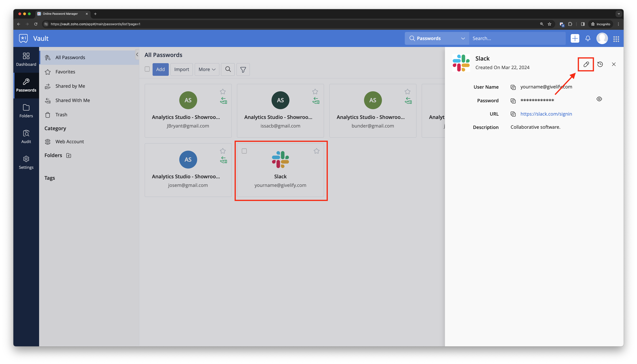The width and height of the screenshot is (637, 364).
Task: Select the Passwords sidebar tab
Action: click(26, 85)
